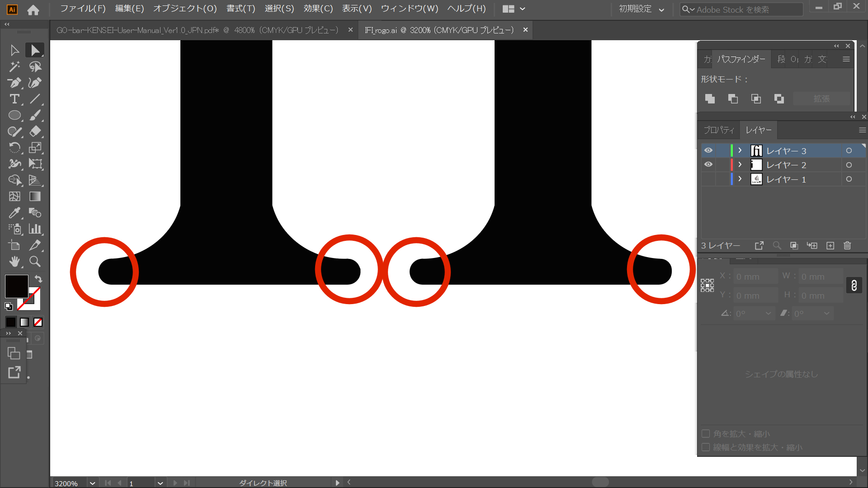This screenshot has height=488, width=868.
Task: Open the オブジェクト(O) menu
Action: tap(184, 9)
